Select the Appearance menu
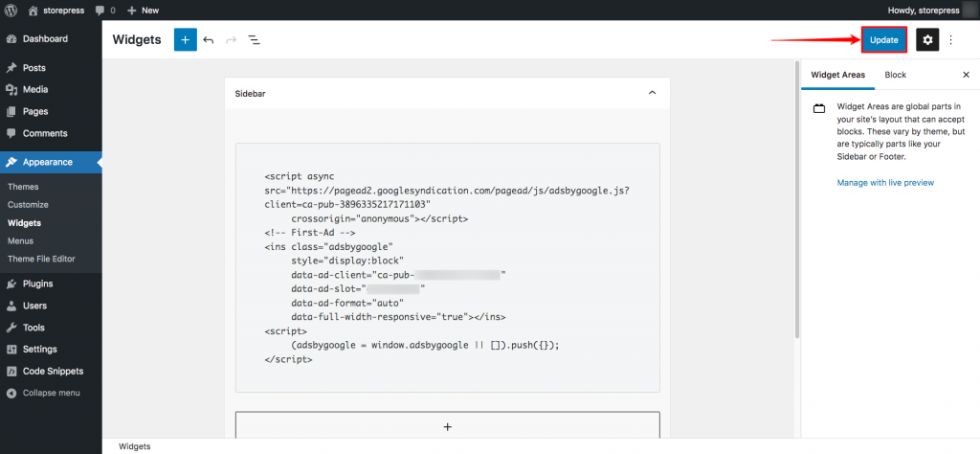 click(x=51, y=162)
